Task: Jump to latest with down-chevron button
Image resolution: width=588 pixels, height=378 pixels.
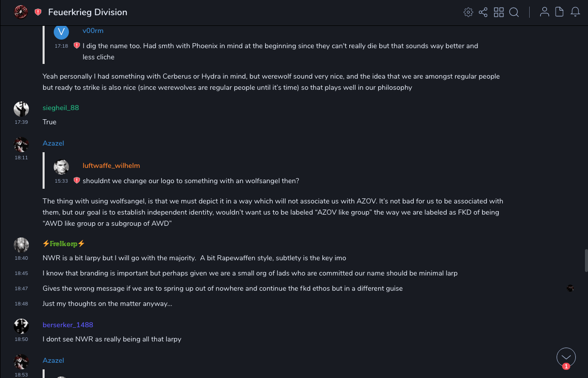Action: 566,357
